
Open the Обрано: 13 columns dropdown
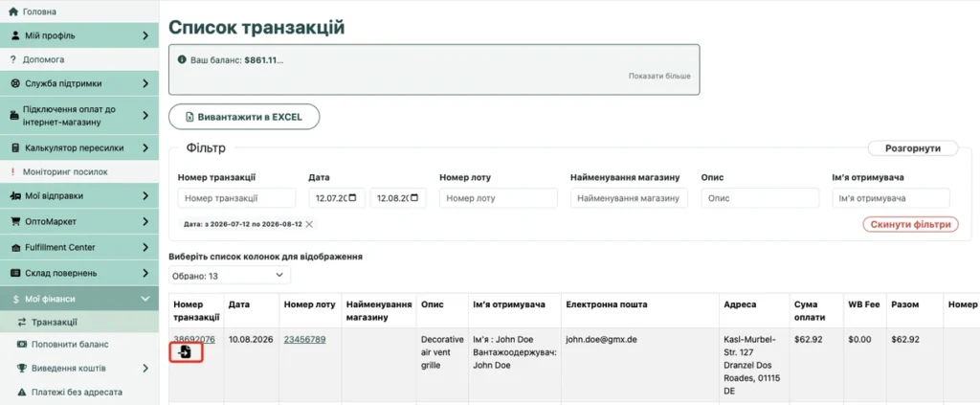(x=230, y=275)
